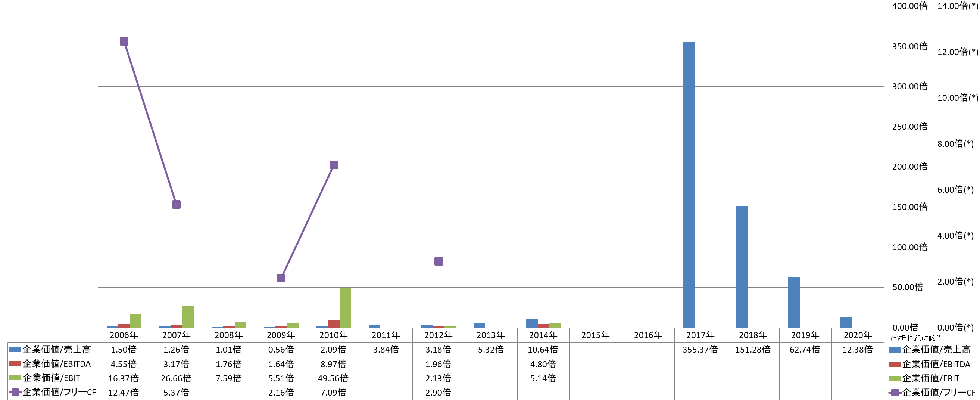Click the purple line marker icon for 企業価値/フリーCF row header

click(x=15, y=393)
